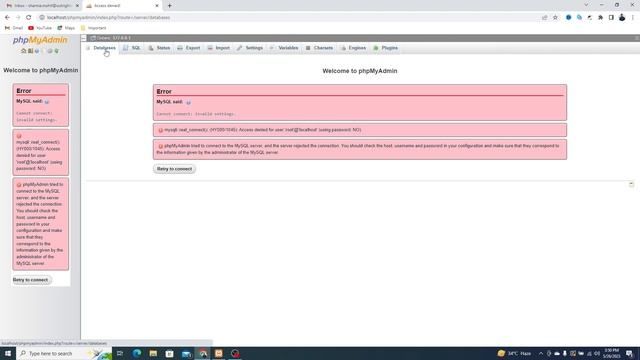Open the Status tab
Screen dimensions: 640x360
(160, 48)
